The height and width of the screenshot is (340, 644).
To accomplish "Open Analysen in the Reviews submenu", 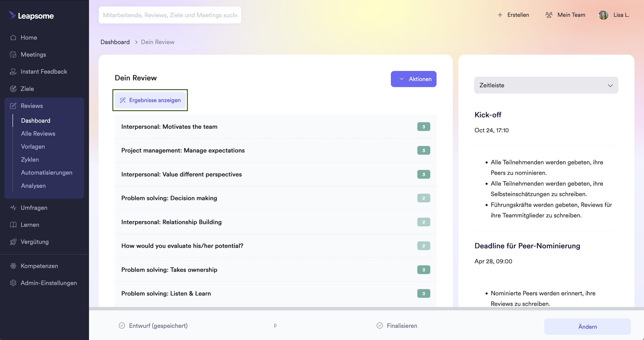I will pos(33,186).
